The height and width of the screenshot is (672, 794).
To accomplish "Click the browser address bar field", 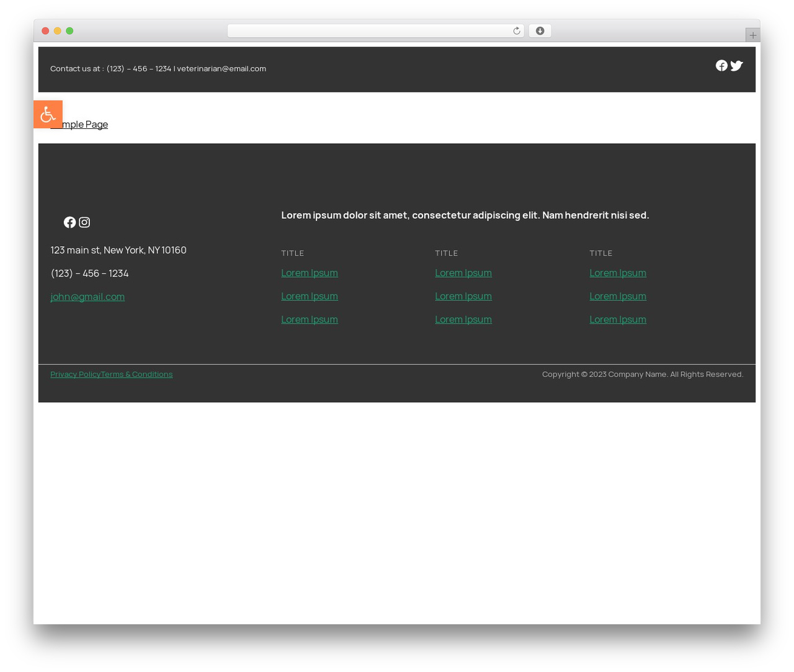I will tap(375, 31).
